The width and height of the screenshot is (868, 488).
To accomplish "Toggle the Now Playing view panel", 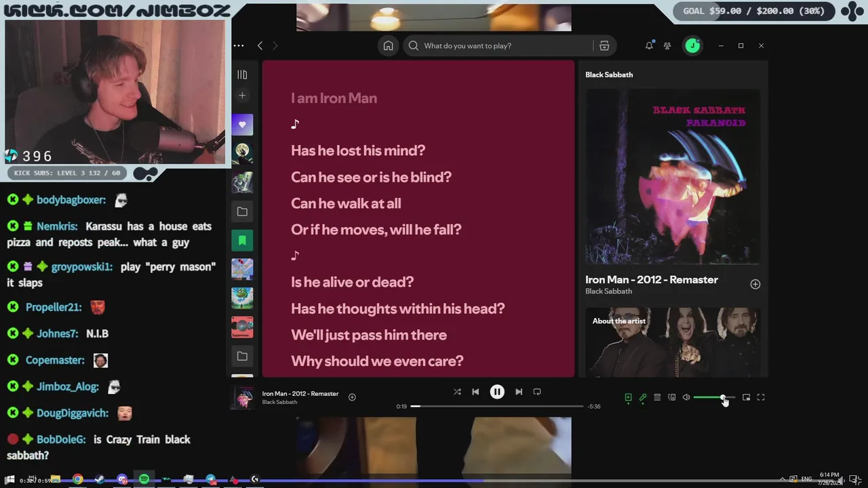I will (x=628, y=398).
